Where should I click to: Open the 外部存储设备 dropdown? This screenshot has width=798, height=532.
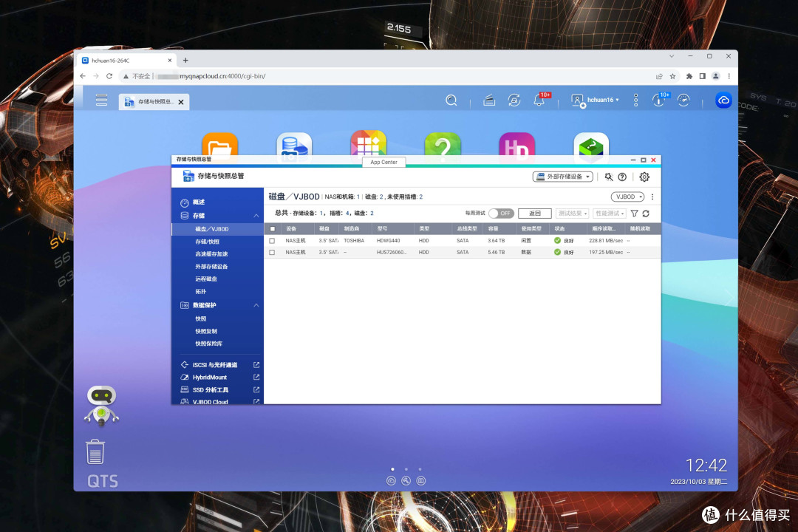coord(563,177)
